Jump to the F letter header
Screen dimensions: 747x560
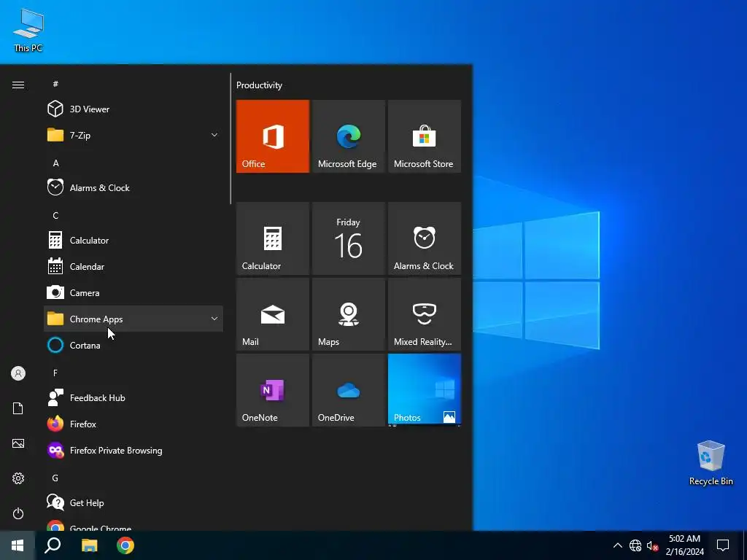55,373
